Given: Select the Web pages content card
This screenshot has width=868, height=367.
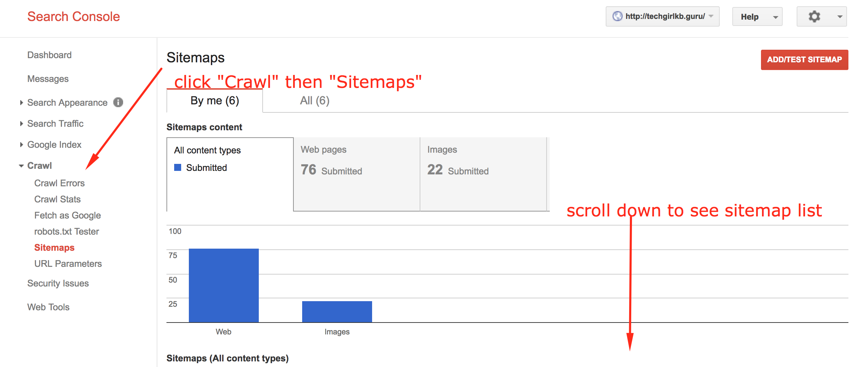Looking at the screenshot, I should pos(356,174).
